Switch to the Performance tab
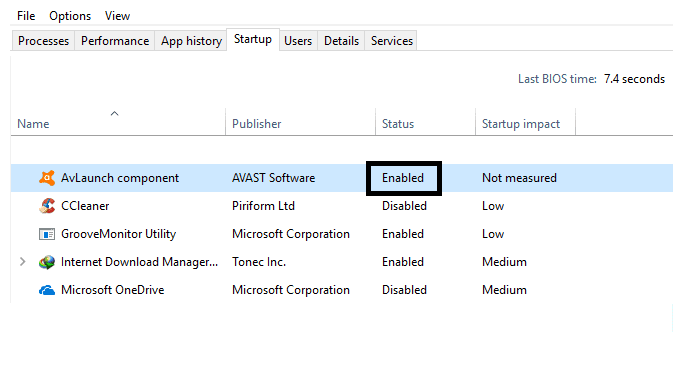 click(x=115, y=41)
